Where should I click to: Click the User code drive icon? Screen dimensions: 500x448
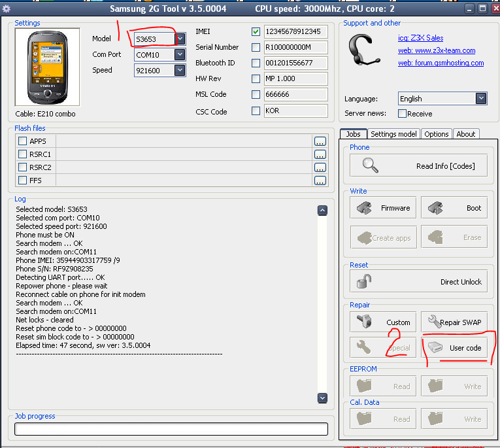(435, 347)
